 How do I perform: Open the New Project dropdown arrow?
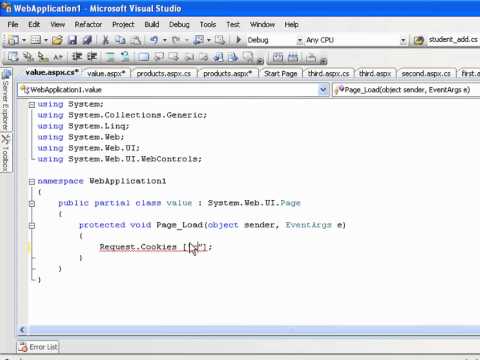(x=24, y=41)
